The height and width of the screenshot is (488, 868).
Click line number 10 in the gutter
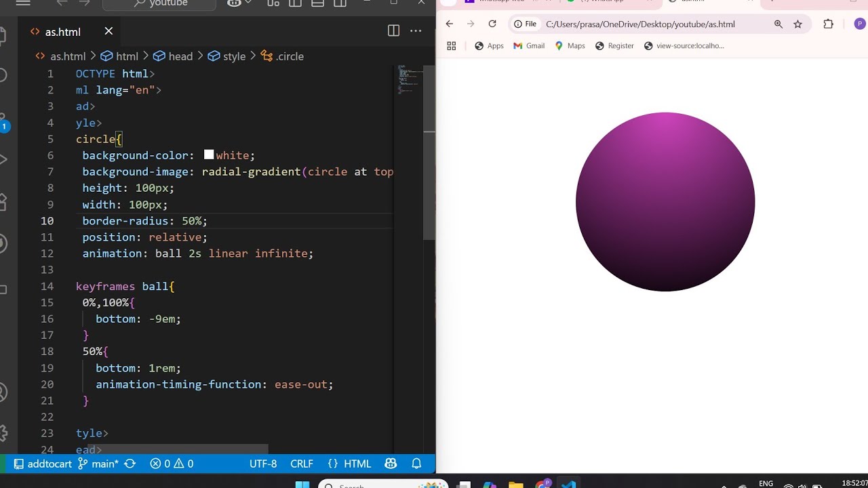(47, 221)
